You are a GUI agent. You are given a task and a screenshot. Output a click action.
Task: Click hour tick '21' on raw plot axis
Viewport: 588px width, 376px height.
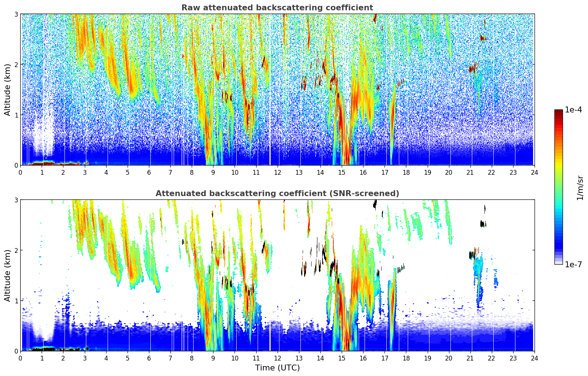pyautogui.click(x=470, y=172)
